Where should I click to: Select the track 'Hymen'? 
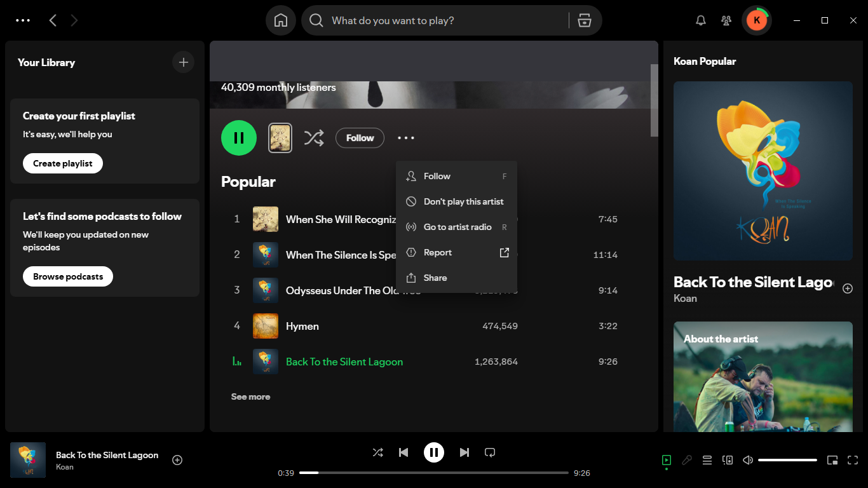[302, 326]
